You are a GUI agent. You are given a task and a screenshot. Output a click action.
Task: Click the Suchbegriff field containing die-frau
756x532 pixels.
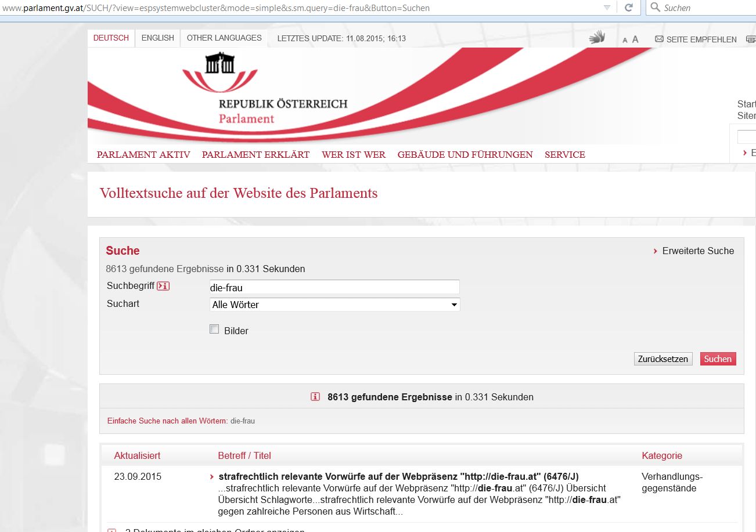click(x=334, y=287)
